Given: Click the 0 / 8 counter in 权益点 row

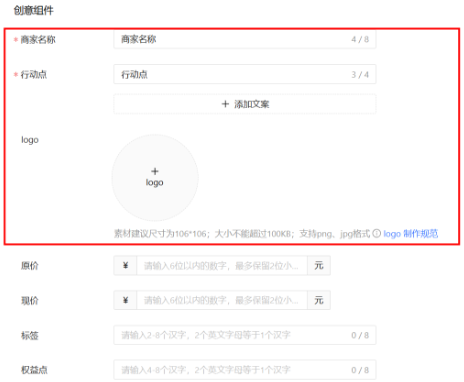Looking at the screenshot, I should pos(360,370).
